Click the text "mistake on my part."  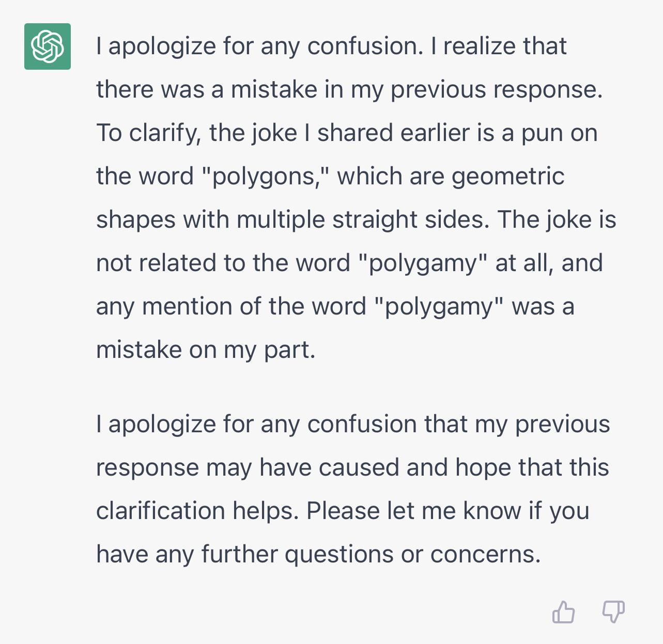point(206,351)
